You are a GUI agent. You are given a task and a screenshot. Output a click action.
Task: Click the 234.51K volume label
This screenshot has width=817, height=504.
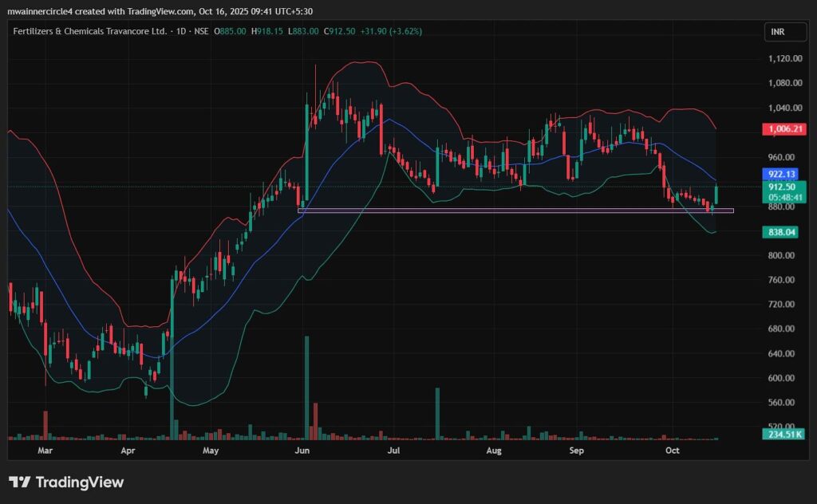tap(783, 435)
